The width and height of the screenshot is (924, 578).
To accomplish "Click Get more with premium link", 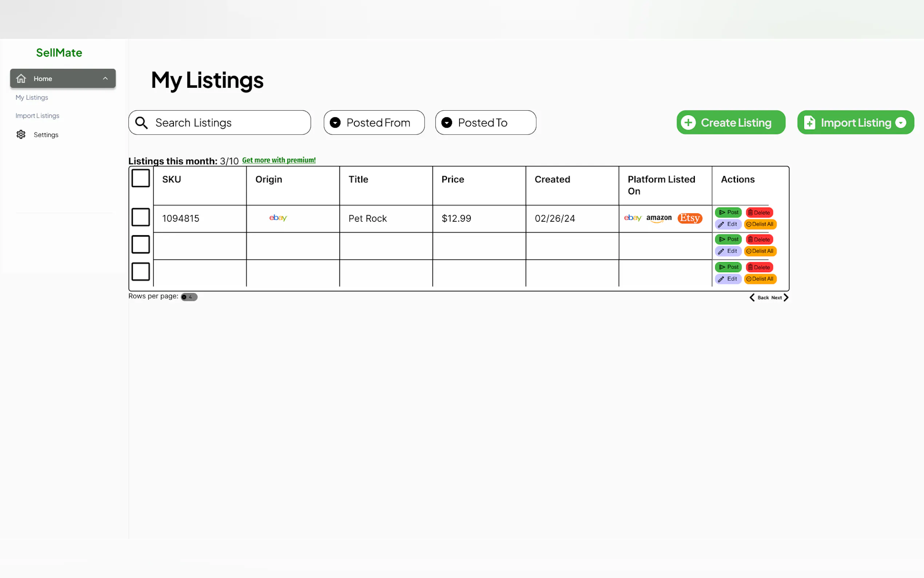I will [279, 160].
